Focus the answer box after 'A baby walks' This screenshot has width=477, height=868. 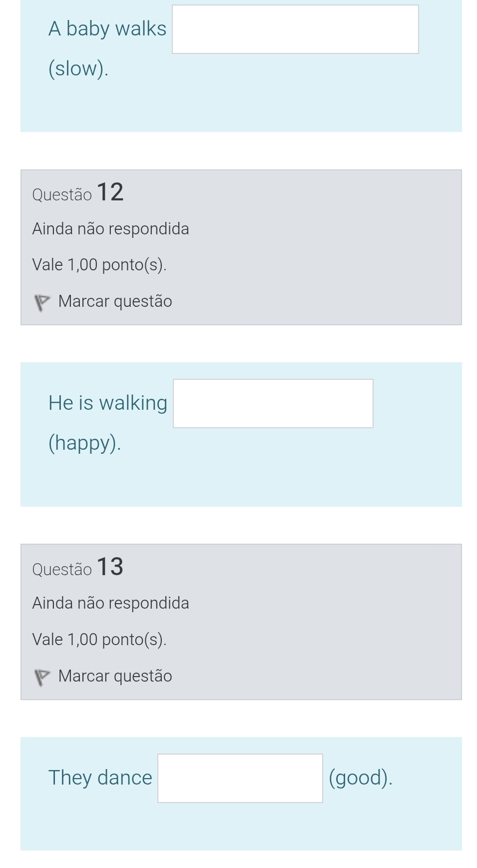(x=295, y=29)
